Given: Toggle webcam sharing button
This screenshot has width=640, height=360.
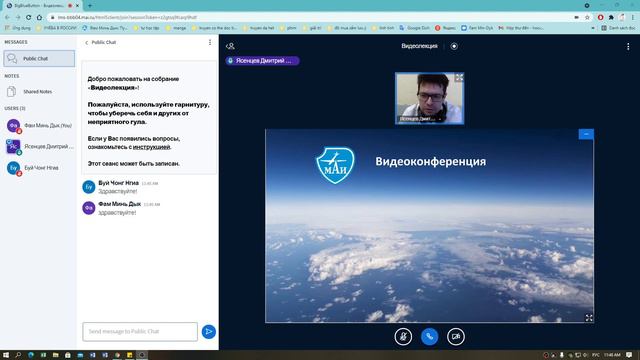Looking at the screenshot, I should [x=456, y=337].
